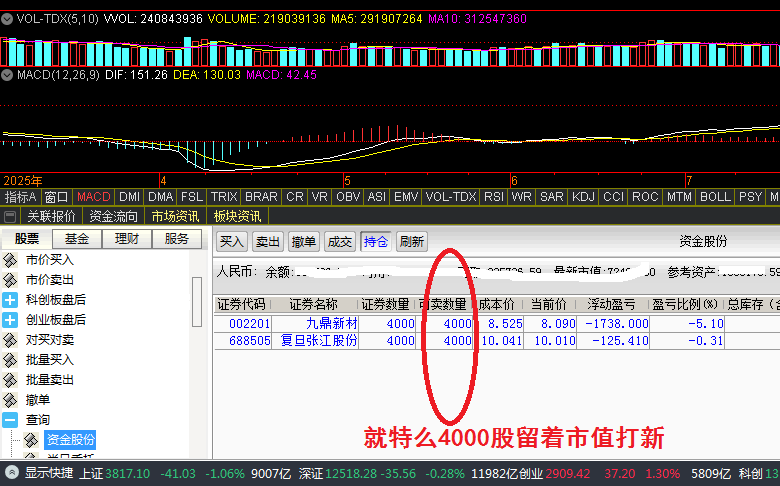Sort by 证券代码 column header

[x=241, y=304]
